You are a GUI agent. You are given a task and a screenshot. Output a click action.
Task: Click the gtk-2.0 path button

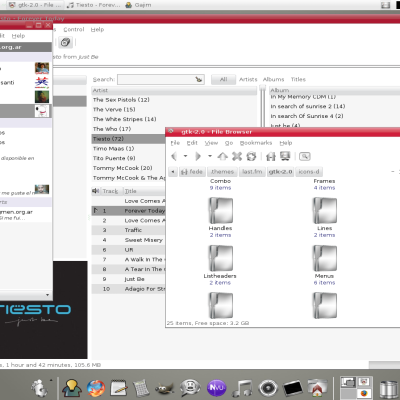281,172
